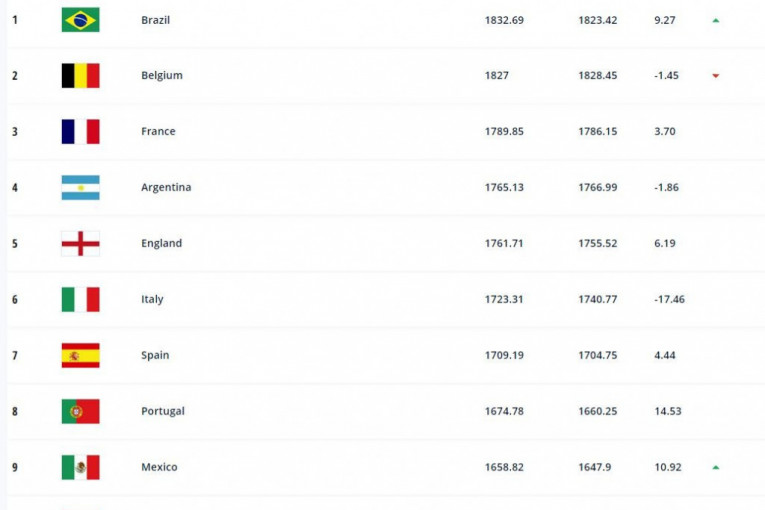The height and width of the screenshot is (510, 765).
Task: Click the Portugal flag icon
Action: [x=80, y=412]
